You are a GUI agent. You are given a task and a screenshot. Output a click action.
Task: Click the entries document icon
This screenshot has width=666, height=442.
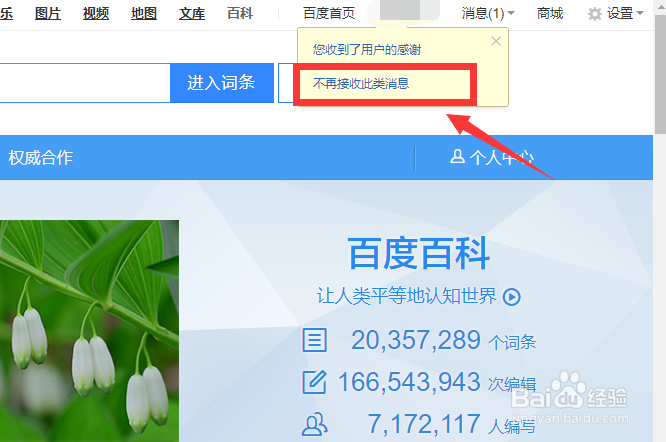click(315, 340)
